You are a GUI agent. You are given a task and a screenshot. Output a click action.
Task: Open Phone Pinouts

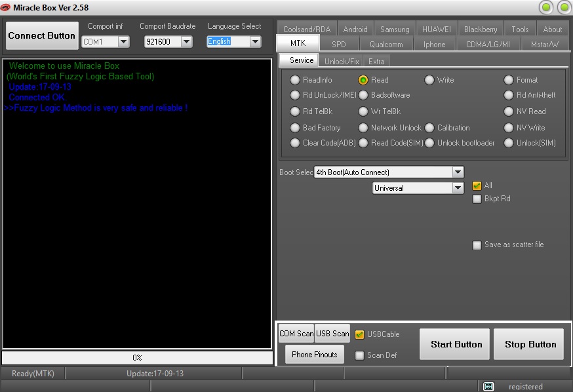point(314,355)
